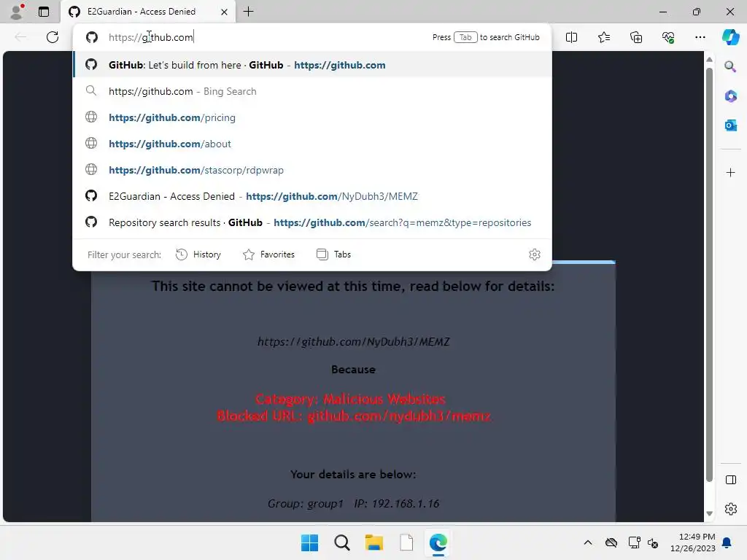Open a new tab with plus button

click(248, 12)
